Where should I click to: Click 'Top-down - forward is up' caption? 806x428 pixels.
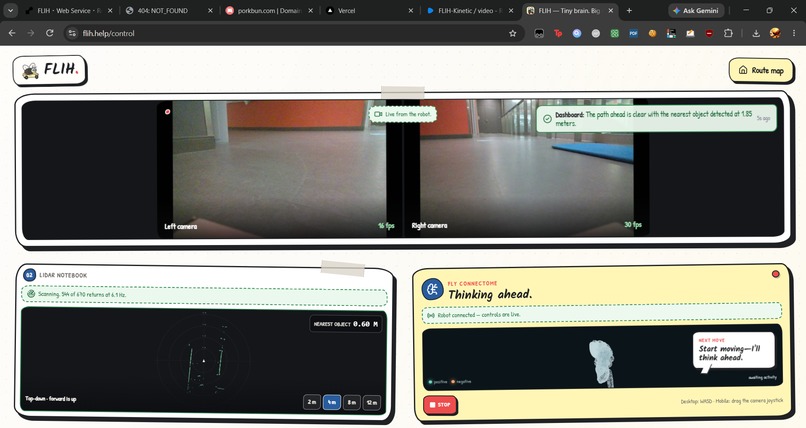point(51,399)
